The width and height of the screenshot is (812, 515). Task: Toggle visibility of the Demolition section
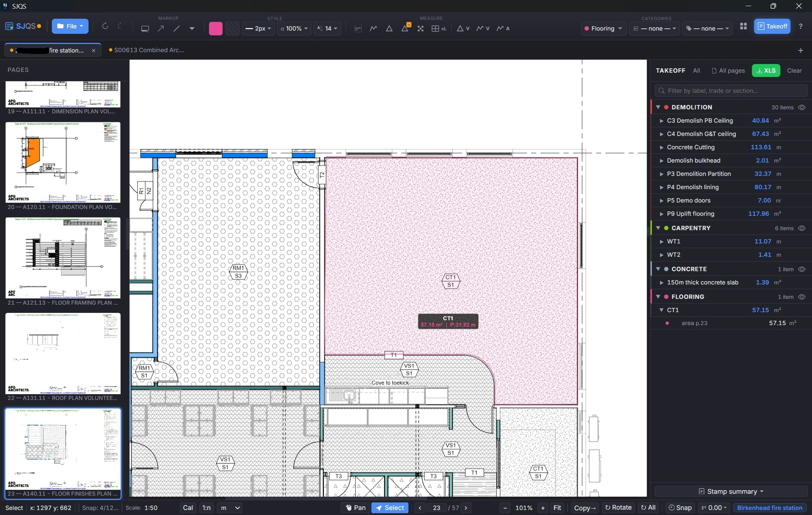coord(802,107)
